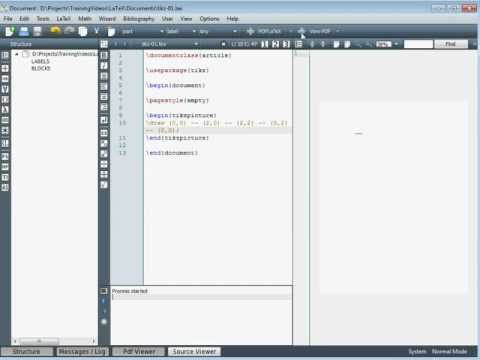Show Greek letters (lambda icon) panel
The image size is (480, 360).
pos(5,110)
